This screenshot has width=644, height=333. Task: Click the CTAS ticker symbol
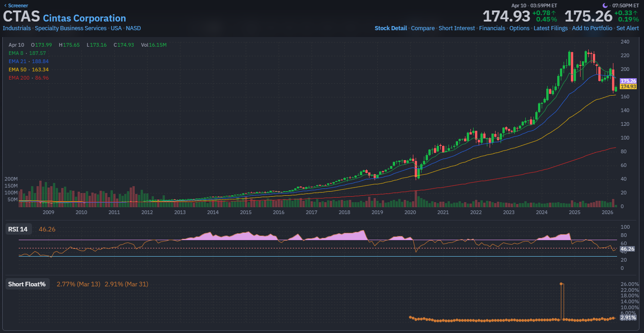click(x=21, y=17)
